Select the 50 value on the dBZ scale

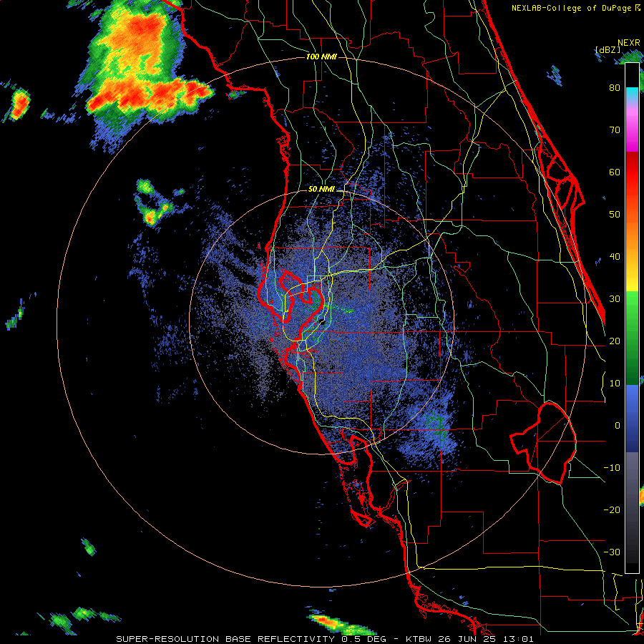tap(615, 215)
